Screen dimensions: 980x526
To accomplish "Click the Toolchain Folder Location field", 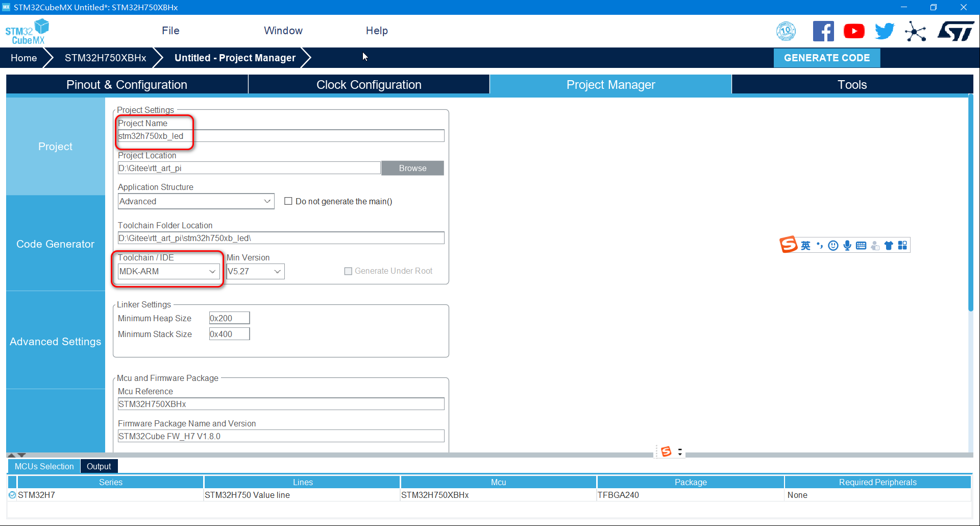I will coord(281,238).
